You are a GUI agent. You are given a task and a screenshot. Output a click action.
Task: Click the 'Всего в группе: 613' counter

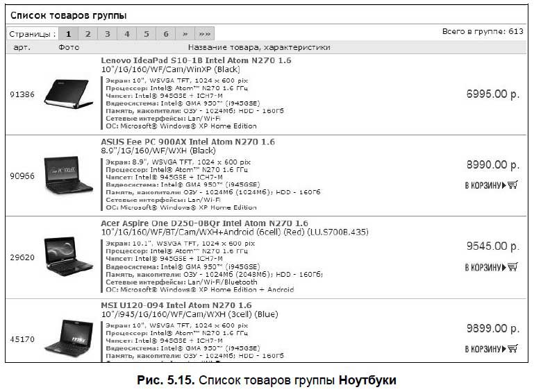(x=483, y=31)
